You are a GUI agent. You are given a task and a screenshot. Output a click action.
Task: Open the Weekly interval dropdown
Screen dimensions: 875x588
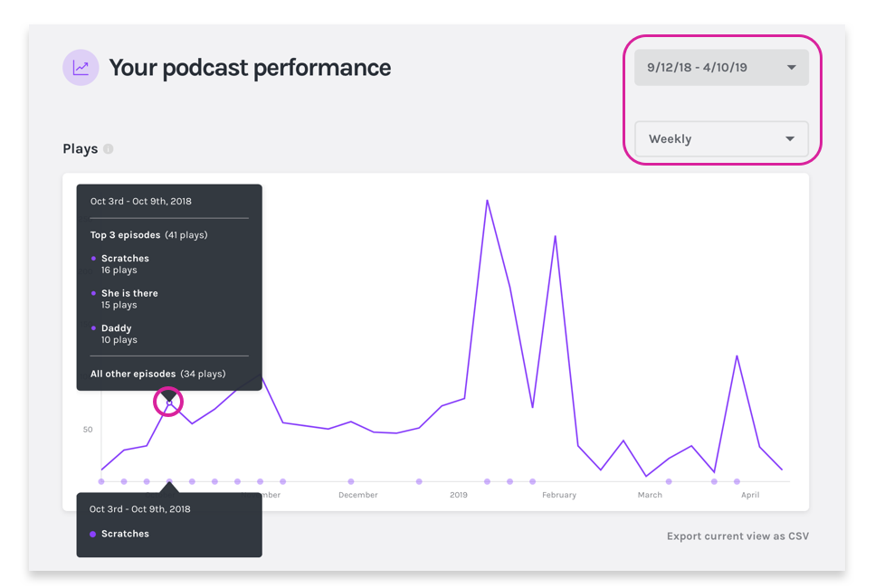[721, 138]
